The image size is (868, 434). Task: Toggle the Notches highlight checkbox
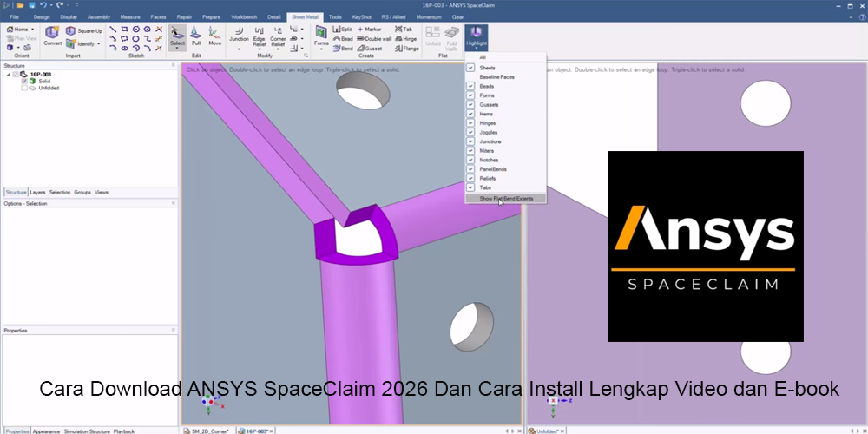click(x=470, y=160)
